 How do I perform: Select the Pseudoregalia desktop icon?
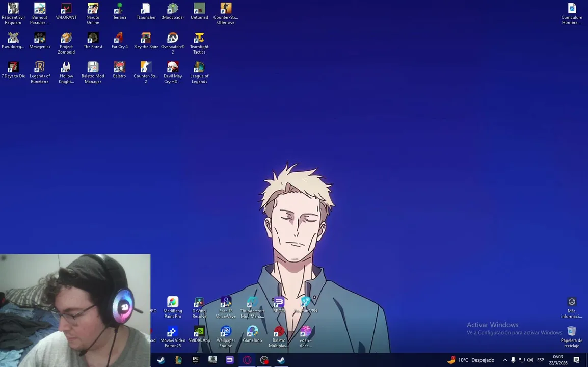tap(13, 41)
